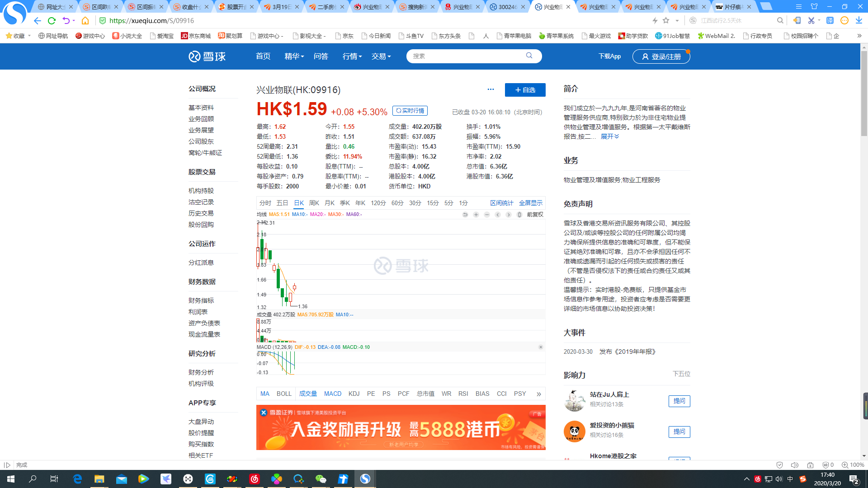The image size is (868, 488).
Task: Open the WeChat taskbar icon
Action: (x=321, y=479)
